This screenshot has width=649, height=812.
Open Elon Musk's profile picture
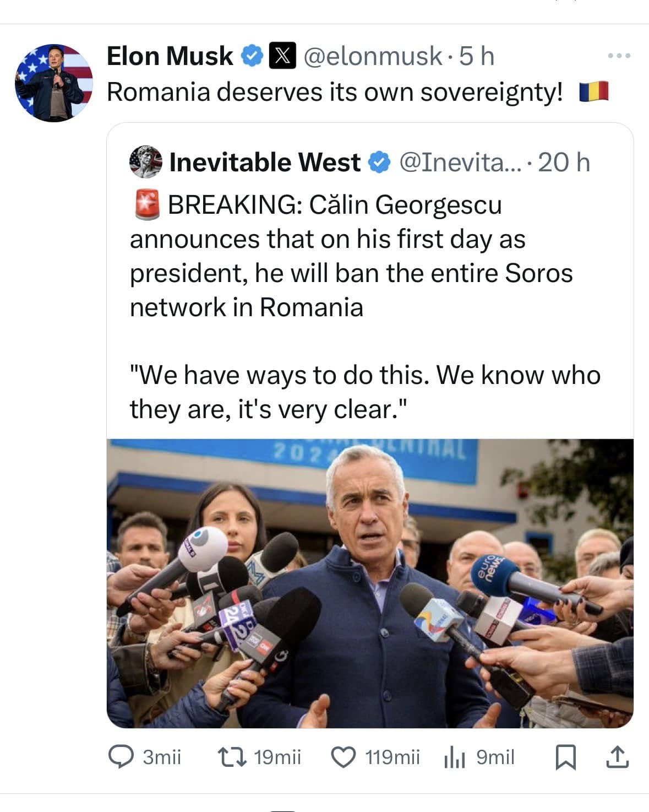[53, 83]
